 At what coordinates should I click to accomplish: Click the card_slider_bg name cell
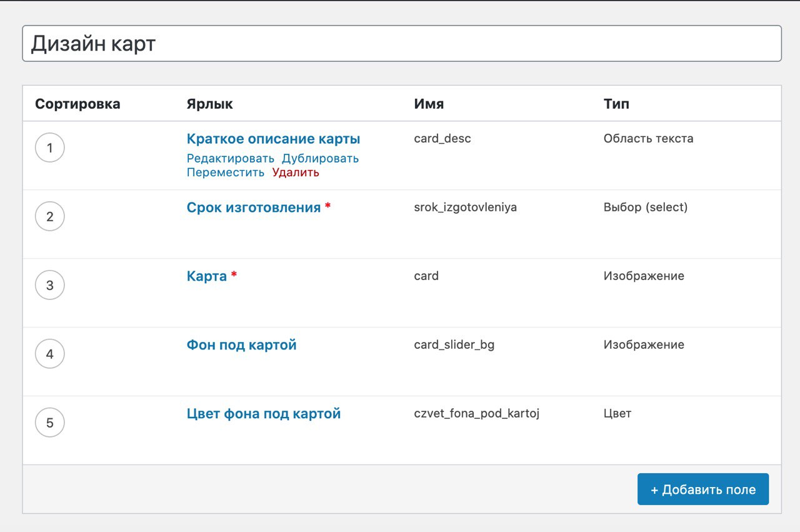(454, 344)
